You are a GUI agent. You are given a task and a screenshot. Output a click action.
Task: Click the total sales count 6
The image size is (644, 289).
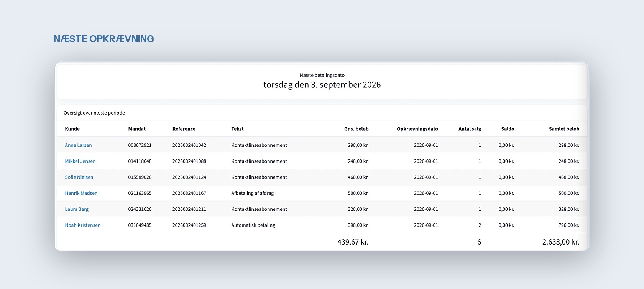coord(479,242)
